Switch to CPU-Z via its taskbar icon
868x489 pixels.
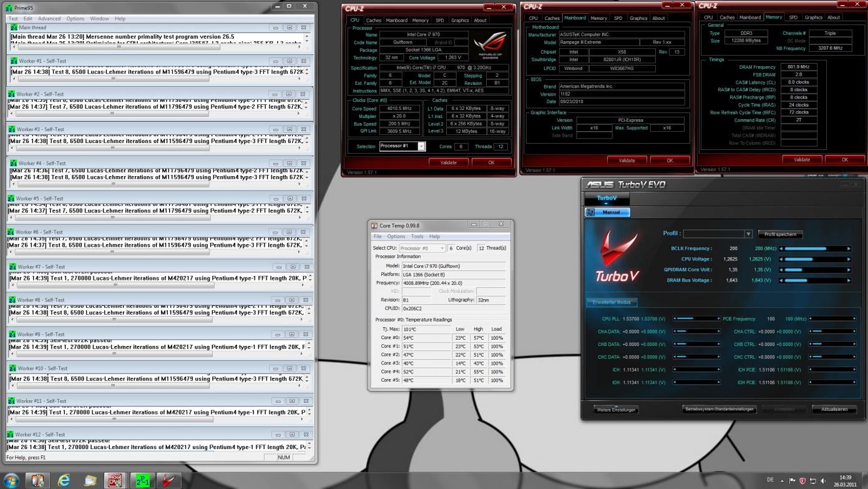pos(115,480)
